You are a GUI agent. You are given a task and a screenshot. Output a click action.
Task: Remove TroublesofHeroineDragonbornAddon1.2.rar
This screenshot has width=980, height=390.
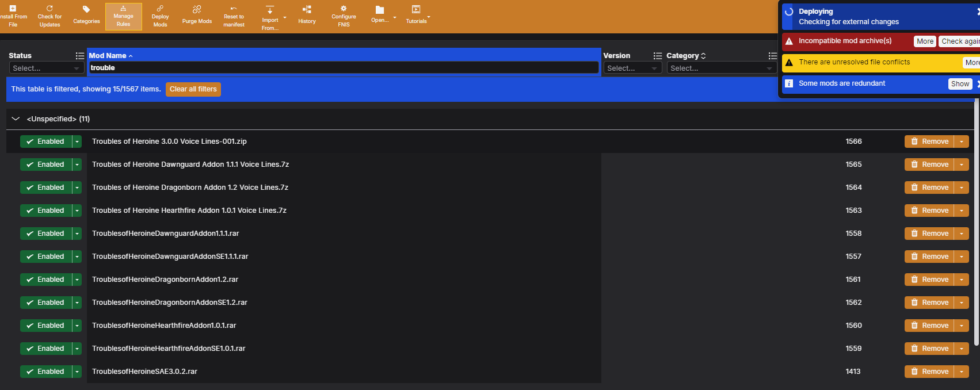coord(929,280)
